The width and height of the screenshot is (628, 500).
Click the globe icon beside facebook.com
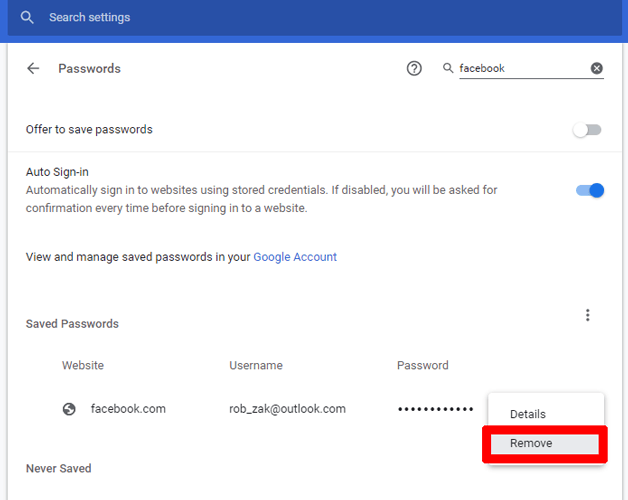coord(69,409)
